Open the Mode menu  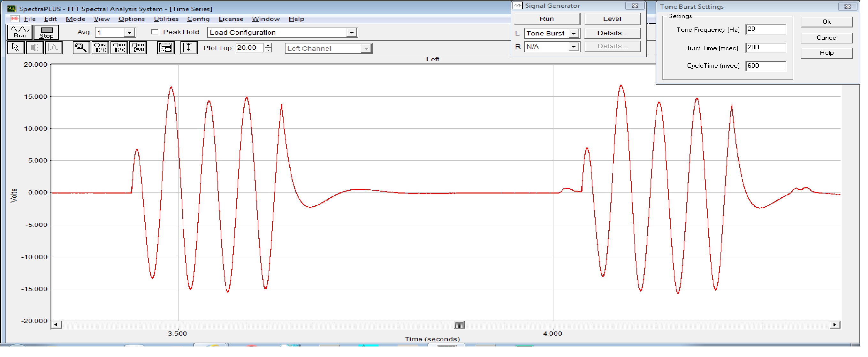[75, 19]
